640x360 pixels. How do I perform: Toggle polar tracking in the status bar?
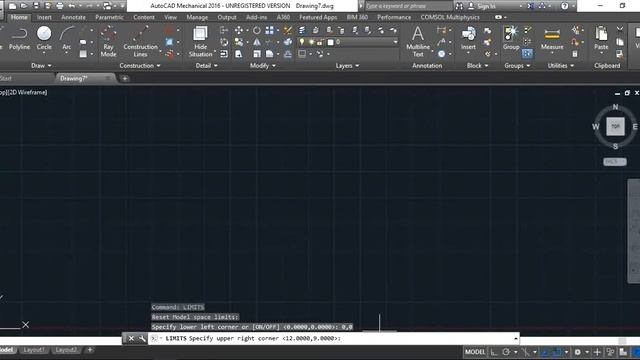point(507,352)
